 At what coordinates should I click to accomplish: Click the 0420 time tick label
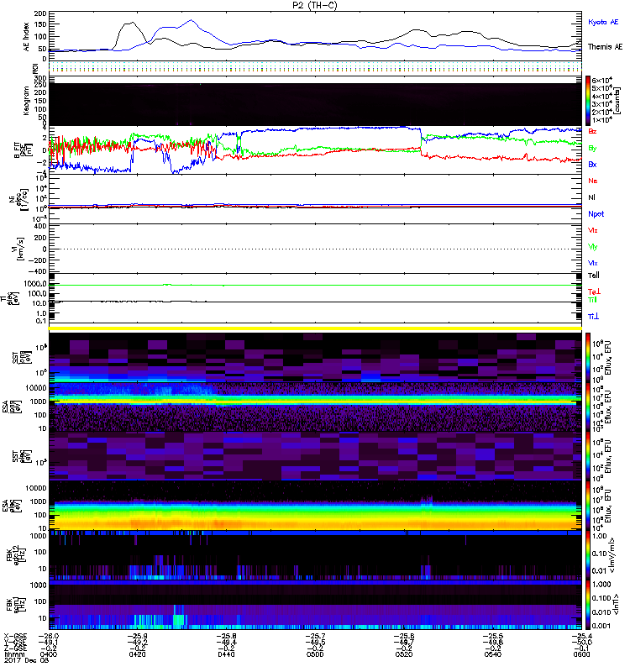click(x=137, y=654)
